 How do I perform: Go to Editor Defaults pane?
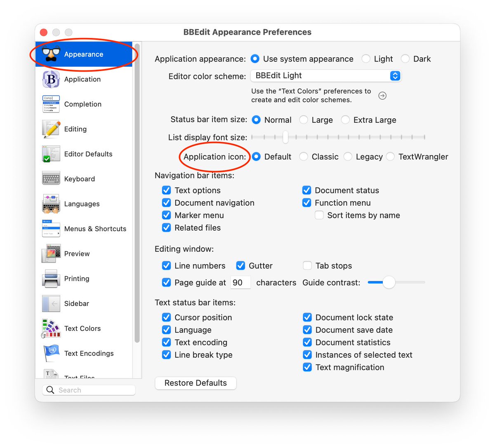84,154
